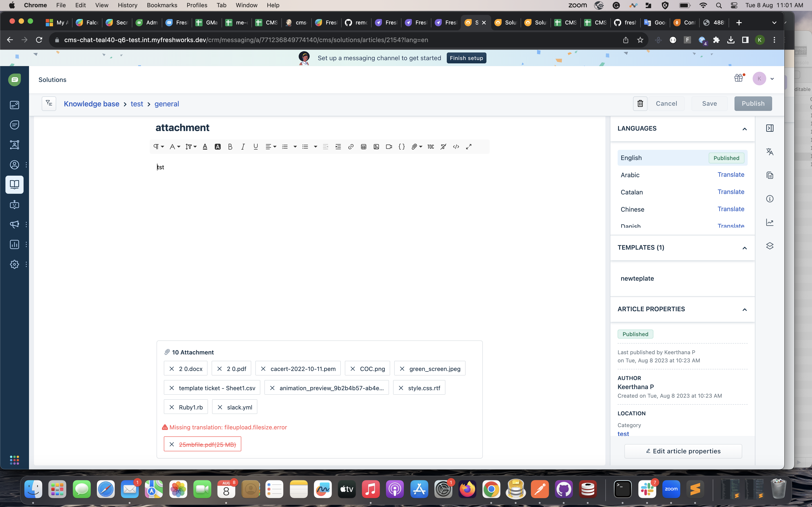Image resolution: width=812 pixels, height=507 pixels.
Task: Click the folder tree toggle icon beside Knowledge base
Action: [x=49, y=104]
